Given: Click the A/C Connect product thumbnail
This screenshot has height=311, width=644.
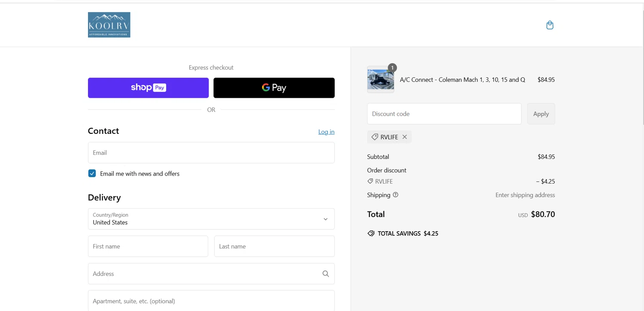Looking at the screenshot, I should [380, 79].
